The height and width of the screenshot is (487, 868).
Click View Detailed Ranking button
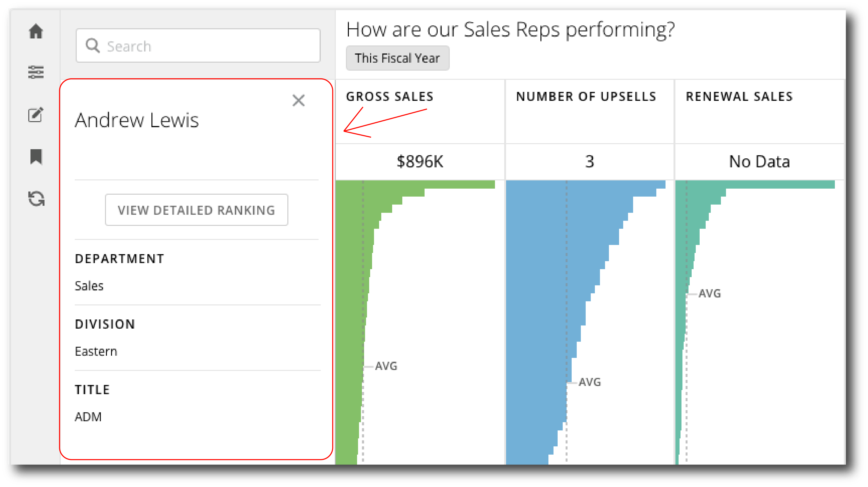[x=196, y=210]
